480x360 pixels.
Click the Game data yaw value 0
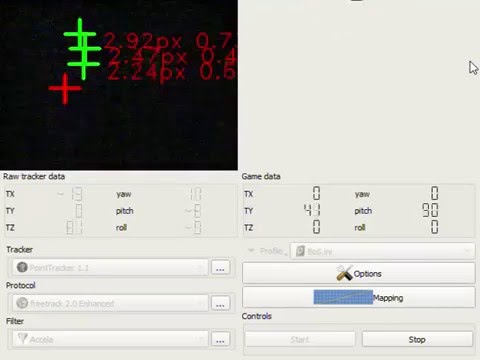tap(434, 193)
